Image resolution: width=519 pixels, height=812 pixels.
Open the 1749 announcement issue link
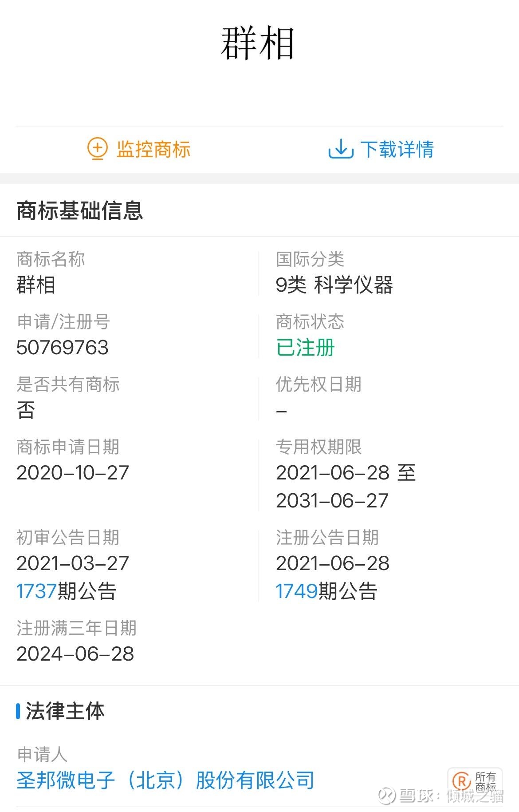click(x=296, y=591)
